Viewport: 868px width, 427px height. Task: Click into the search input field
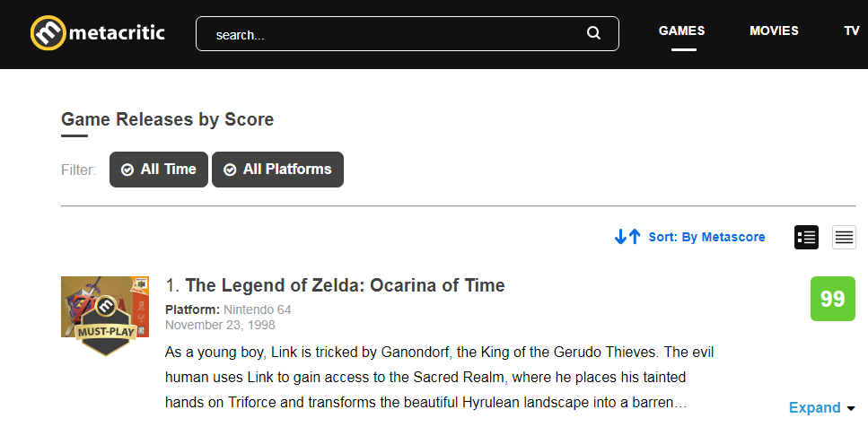point(407,34)
